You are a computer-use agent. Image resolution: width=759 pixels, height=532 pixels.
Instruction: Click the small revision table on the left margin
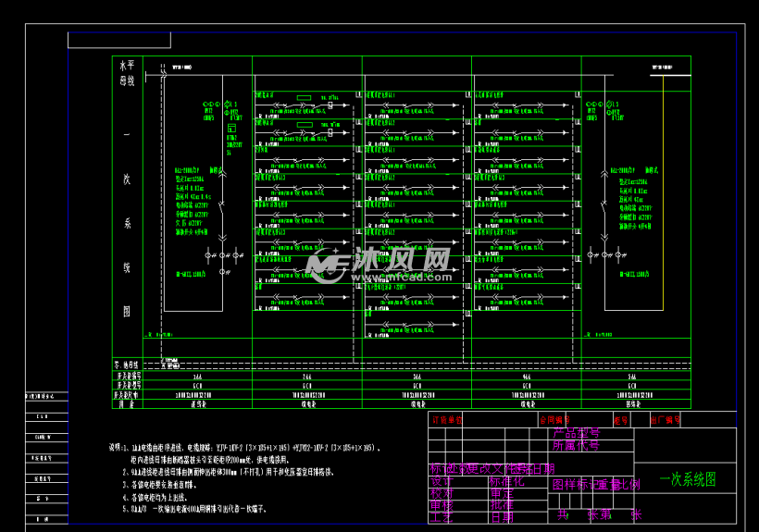click(x=45, y=458)
